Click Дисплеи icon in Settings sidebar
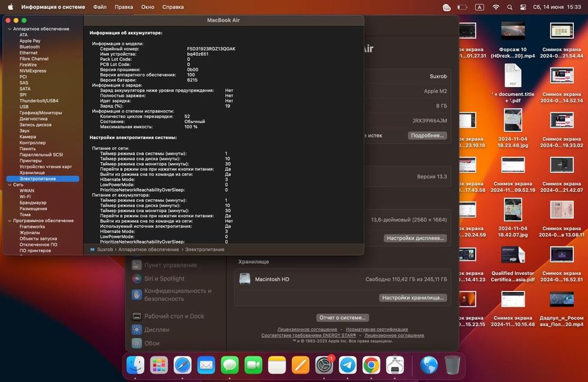The width and height of the screenshot is (588, 382). (x=137, y=330)
